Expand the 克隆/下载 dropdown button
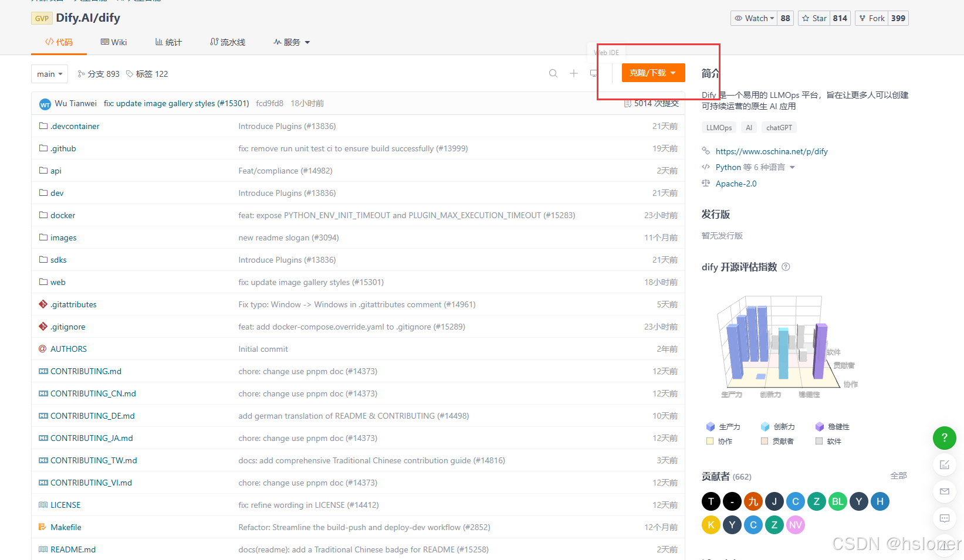The image size is (964, 560). click(653, 73)
